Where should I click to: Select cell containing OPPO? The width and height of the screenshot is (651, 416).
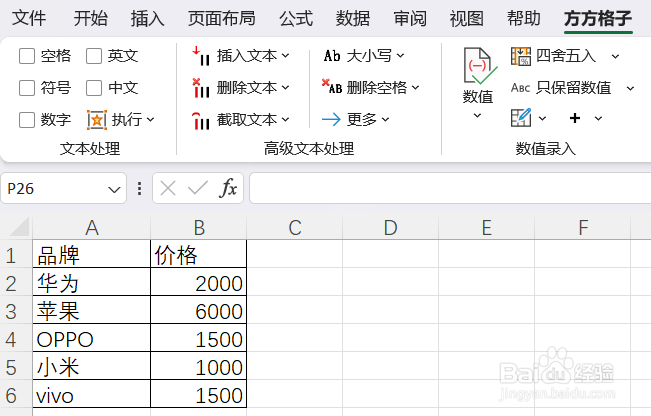(92, 339)
